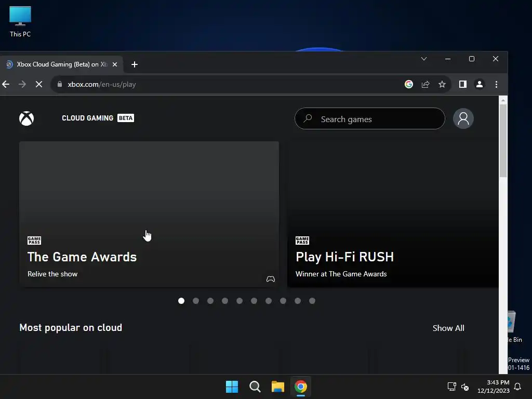
Task: Click the Search games input field
Action: click(370, 118)
